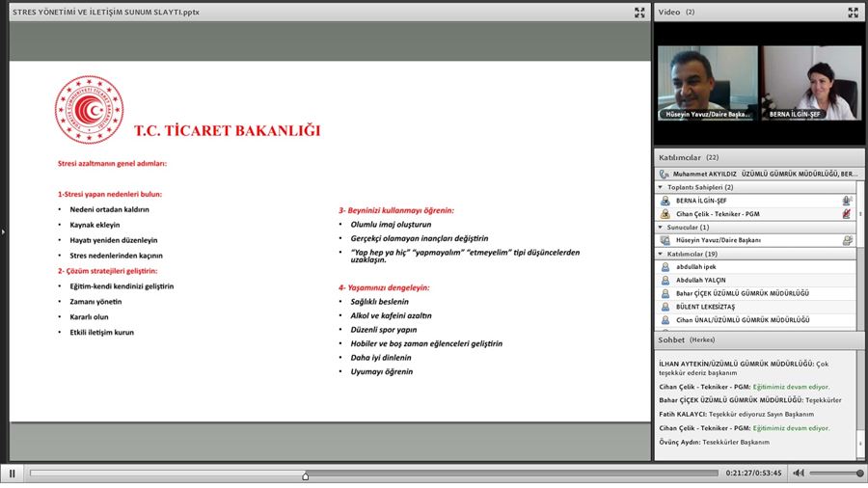Click BERNA İLGİN-ŞEF's video thumbnail
868x488 pixels.
[811, 83]
